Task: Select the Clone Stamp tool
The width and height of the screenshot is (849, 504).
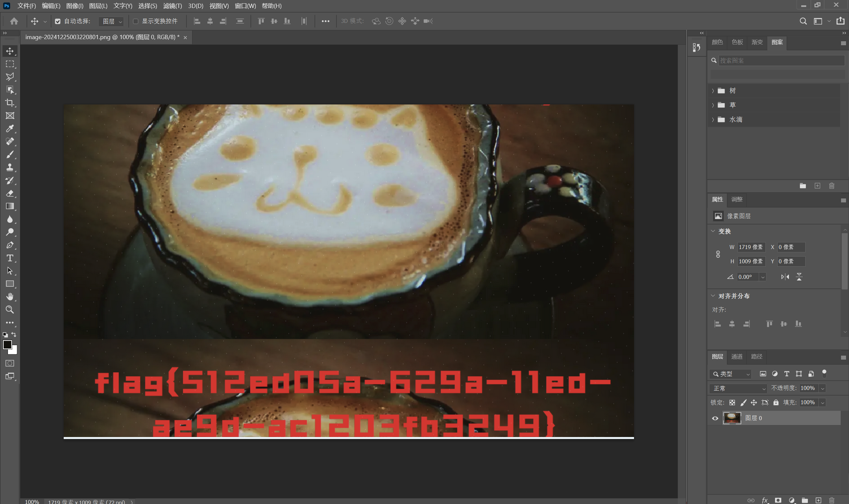Action: point(10,167)
